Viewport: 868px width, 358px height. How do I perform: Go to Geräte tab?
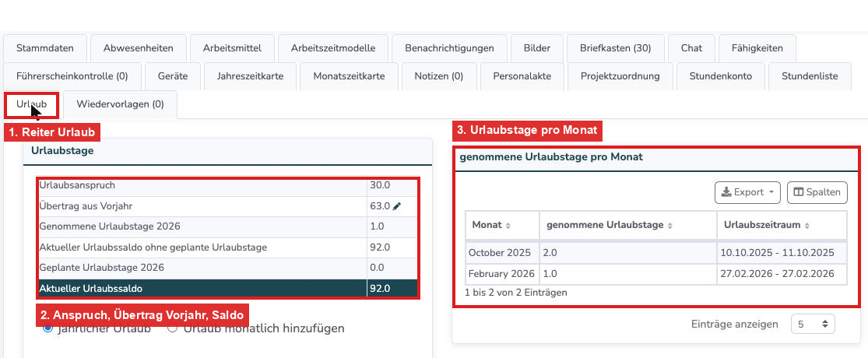173,76
